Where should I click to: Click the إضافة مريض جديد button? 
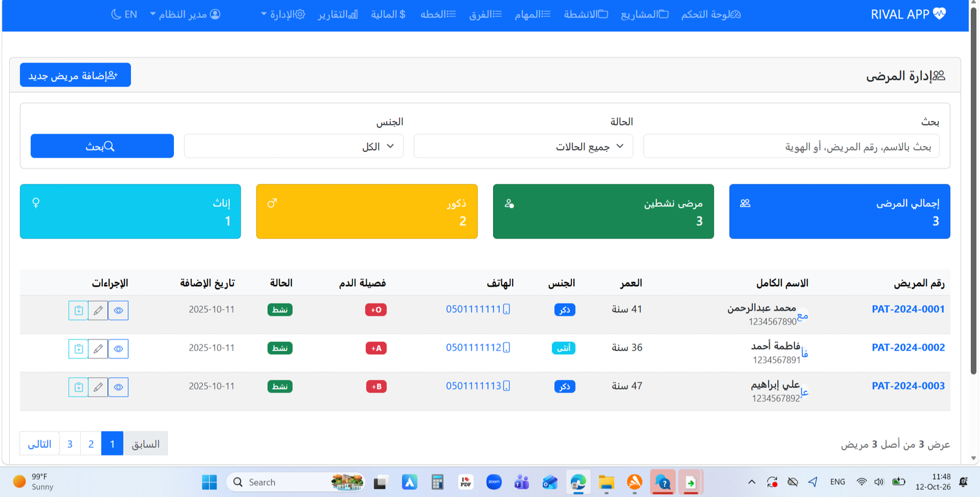(x=75, y=75)
